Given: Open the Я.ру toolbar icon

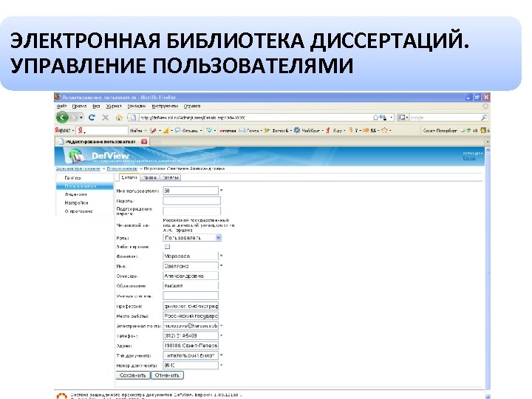Looking at the screenshot, I should tap(328, 130).
